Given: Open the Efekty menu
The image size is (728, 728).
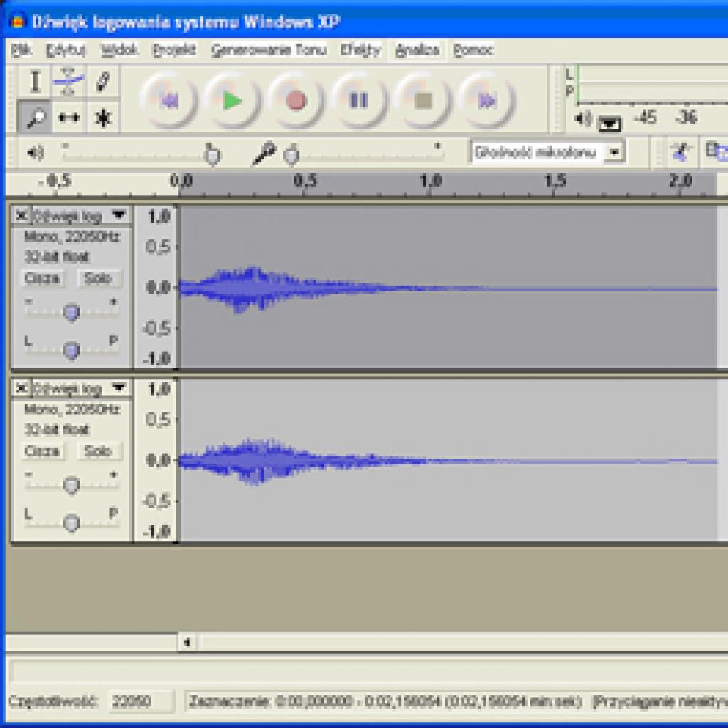Looking at the screenshot, I should pyautogui.click(x=360, y=50).
